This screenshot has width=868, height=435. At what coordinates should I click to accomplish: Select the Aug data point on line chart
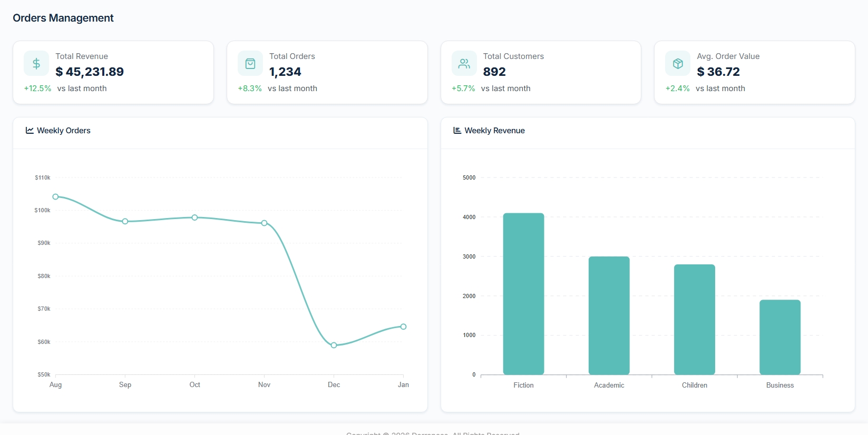pyautogui.click(x=55, y=197)
